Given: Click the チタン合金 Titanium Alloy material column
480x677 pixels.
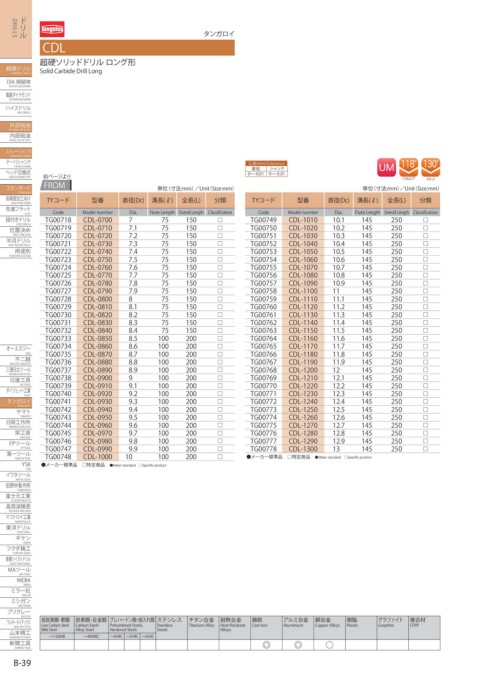Looking at the screenshot, I should pyautogui.click(x=203, y=633).
